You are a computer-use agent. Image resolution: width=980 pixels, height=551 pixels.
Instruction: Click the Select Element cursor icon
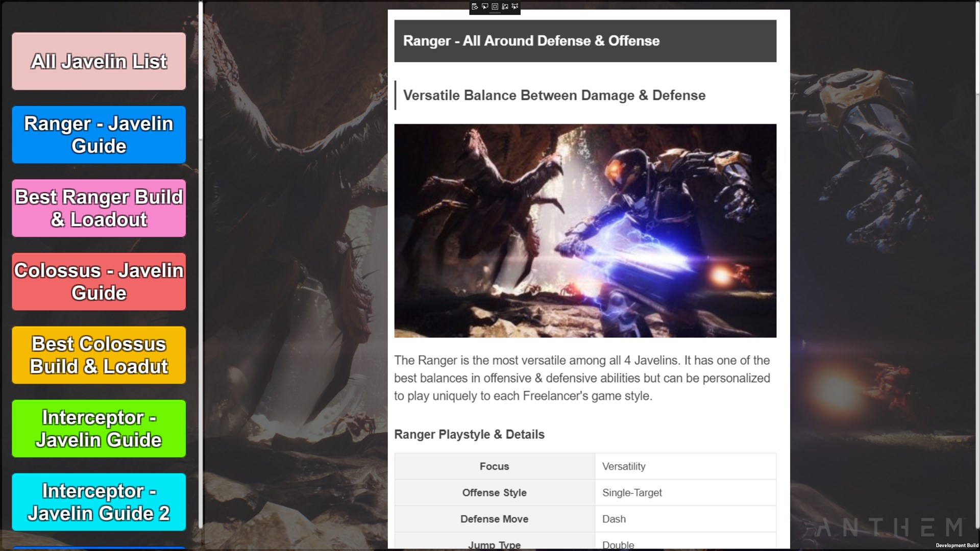tap(485, 7)
